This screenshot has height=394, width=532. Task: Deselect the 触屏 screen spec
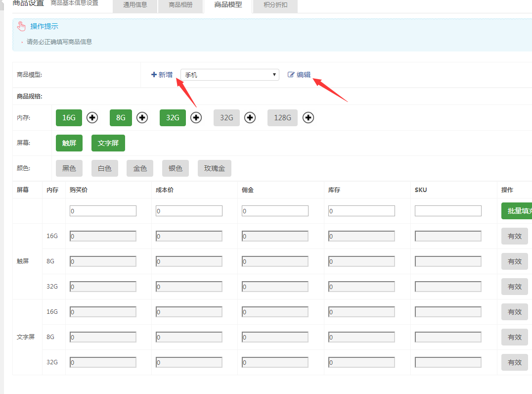coord(69,143)
